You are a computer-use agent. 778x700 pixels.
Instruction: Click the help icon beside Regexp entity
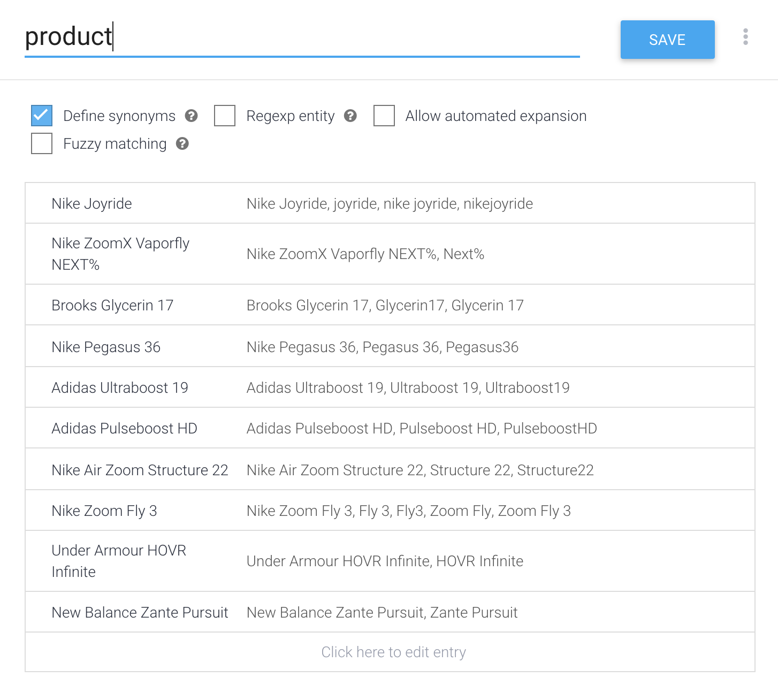[350, 116]
